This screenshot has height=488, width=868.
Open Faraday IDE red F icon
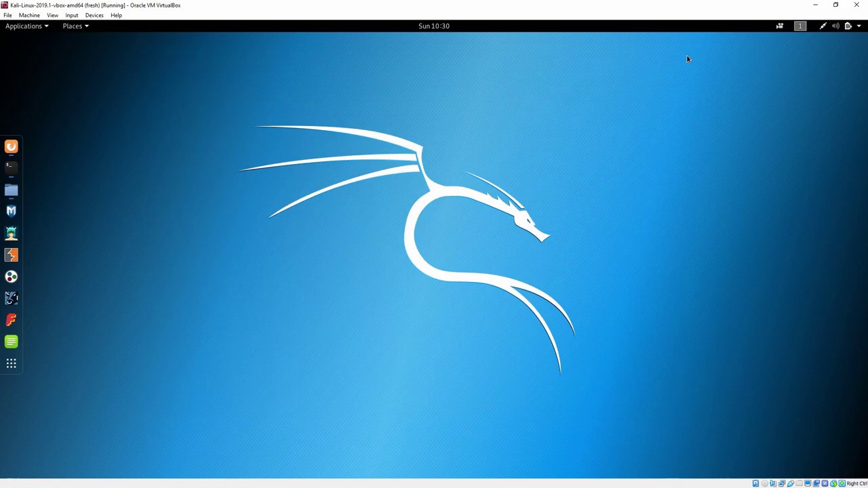tap(11, 320)
